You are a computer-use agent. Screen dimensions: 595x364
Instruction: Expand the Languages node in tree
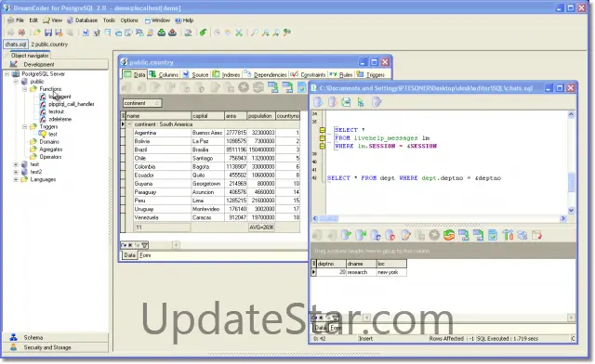16,179
